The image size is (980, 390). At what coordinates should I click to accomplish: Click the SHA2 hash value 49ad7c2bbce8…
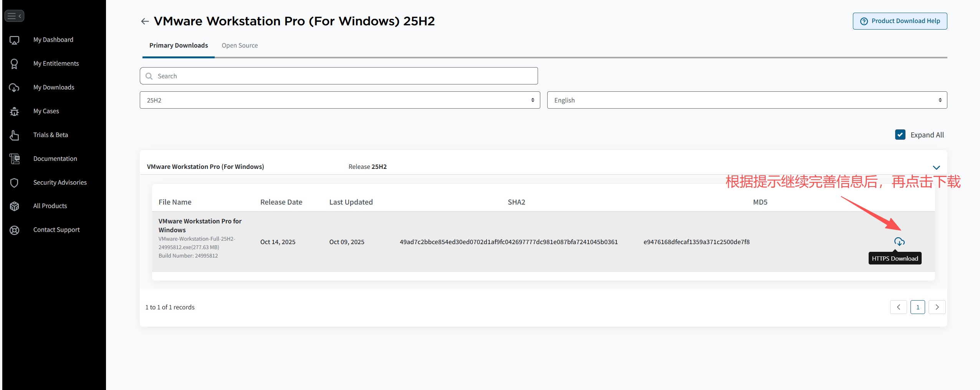508,242
